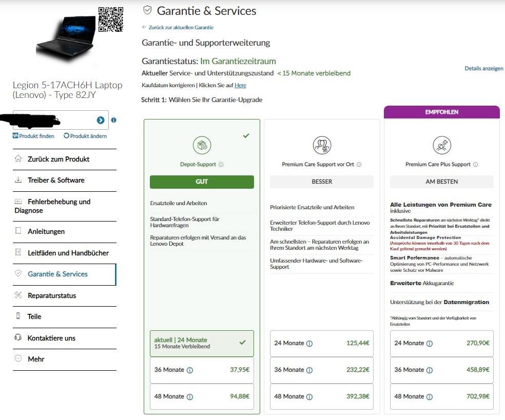Screen dimensions: 505x420
Task: Click the Premium Care Support vor Ort icon
Action: point(322,145)
